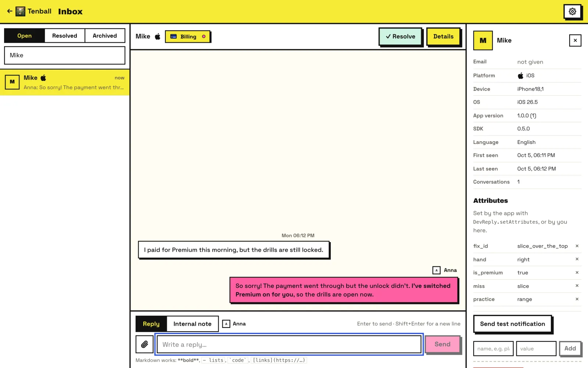Screen dimensions: 588x368
Task: Click the is_premium value true
Action: click(523, 273)
